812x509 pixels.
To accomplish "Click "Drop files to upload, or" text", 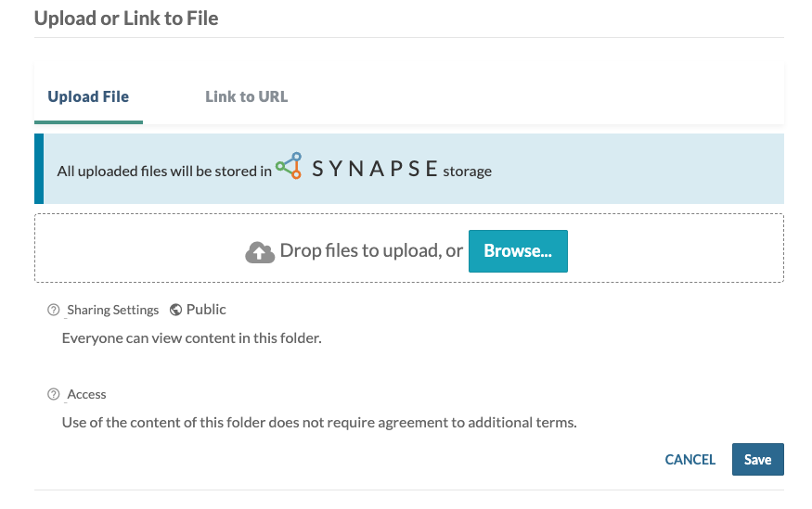I will pyautogui.click(x=371, y=251).
